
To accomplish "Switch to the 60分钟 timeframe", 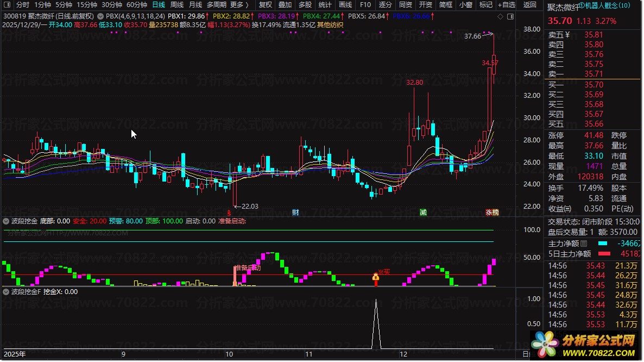I will click(x=137, y=5).
